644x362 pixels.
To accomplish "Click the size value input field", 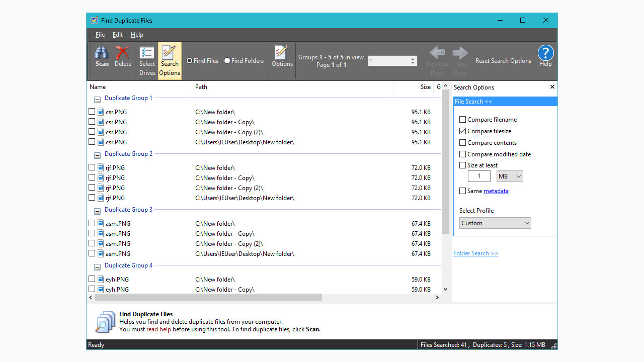I will coord(479,176).
